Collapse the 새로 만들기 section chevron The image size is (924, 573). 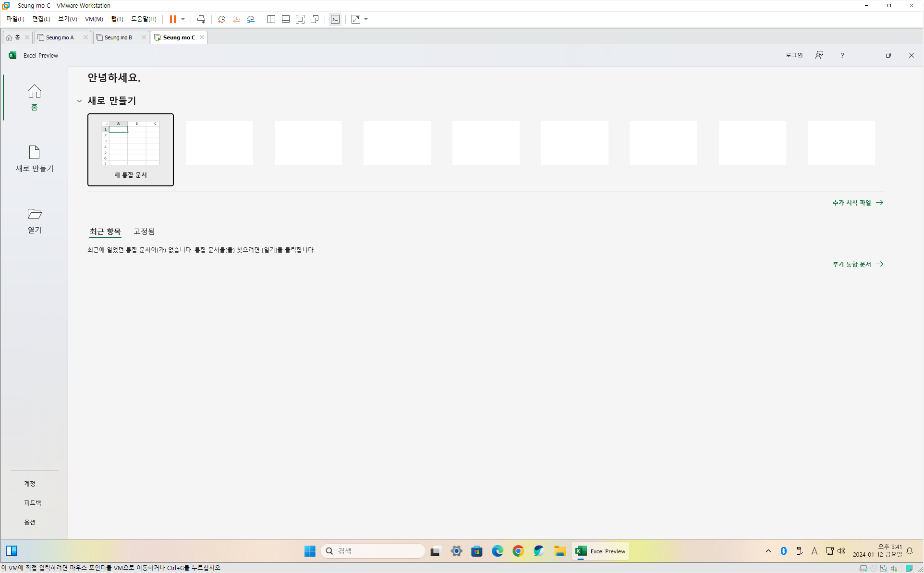(x=79, y=101)
